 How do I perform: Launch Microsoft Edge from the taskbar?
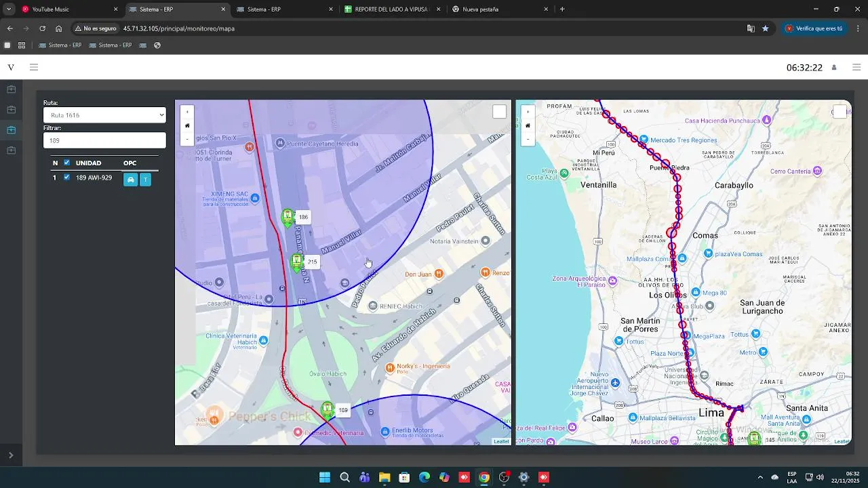pos(425,477)
